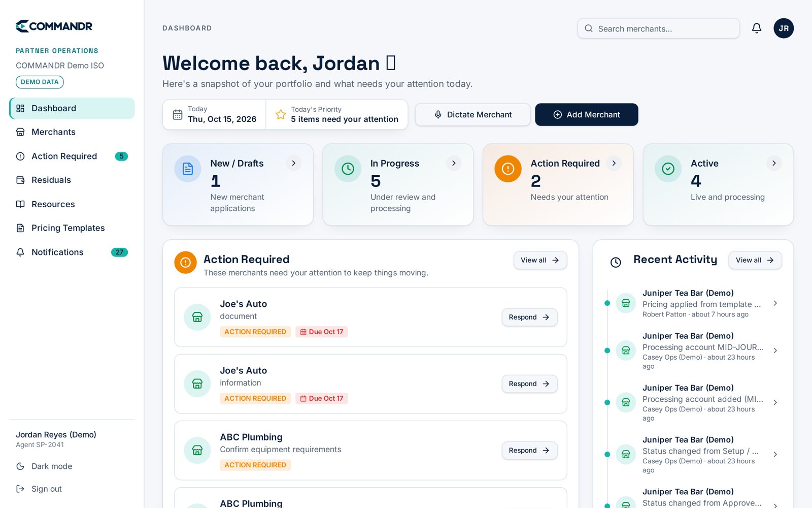Open the JR user avatar menu
The image size is (812, 508).
(784, 28)
